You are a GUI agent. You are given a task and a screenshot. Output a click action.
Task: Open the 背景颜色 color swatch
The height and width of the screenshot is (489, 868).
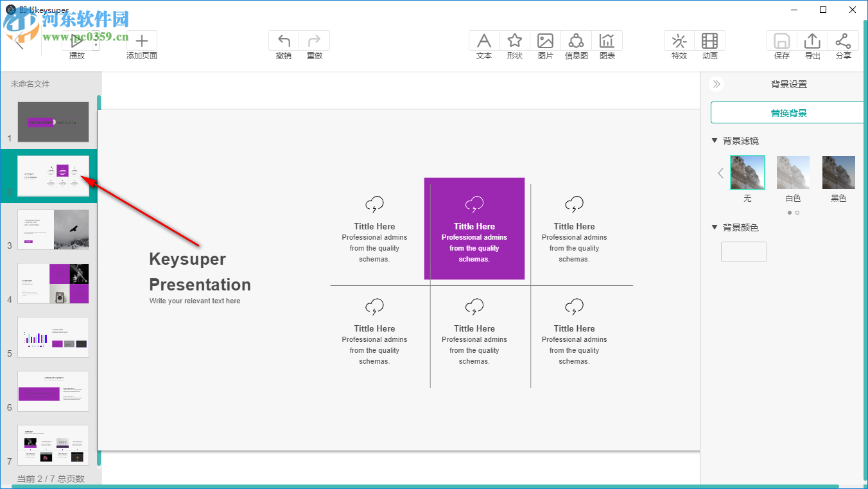744,252
